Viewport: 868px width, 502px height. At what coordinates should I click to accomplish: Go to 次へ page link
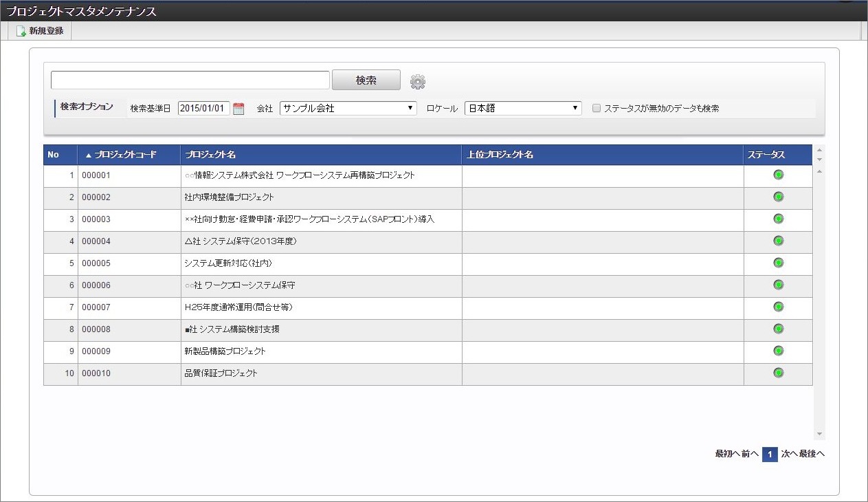tap(789, 454)
